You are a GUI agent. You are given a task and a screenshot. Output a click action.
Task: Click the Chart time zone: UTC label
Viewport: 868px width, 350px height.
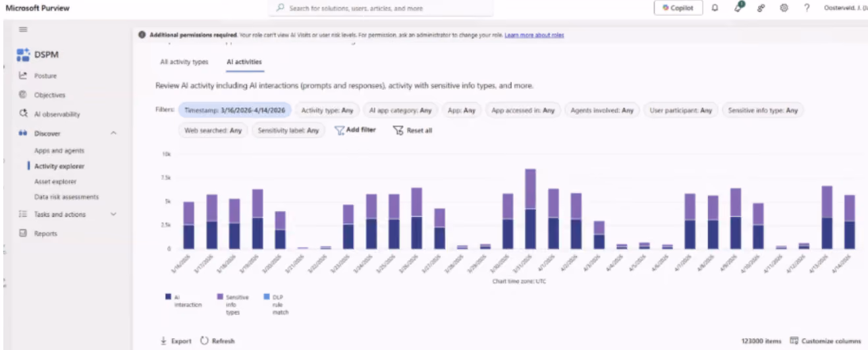(x=519, y=281)
